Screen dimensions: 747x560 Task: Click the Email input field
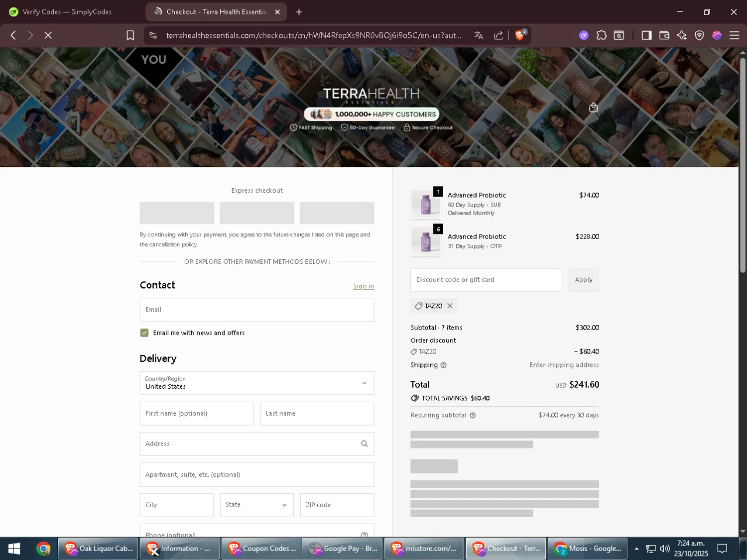(257, 310)
